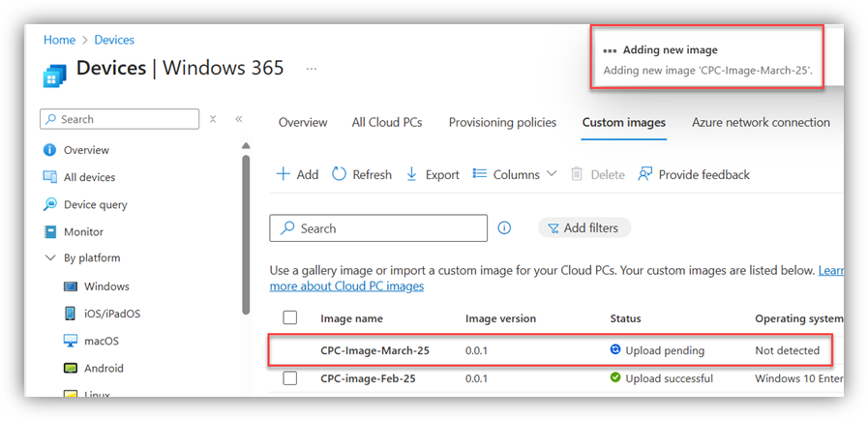Click the Add filters button
This screenshot has height=421, width=868.
click(x=584, y=227)
